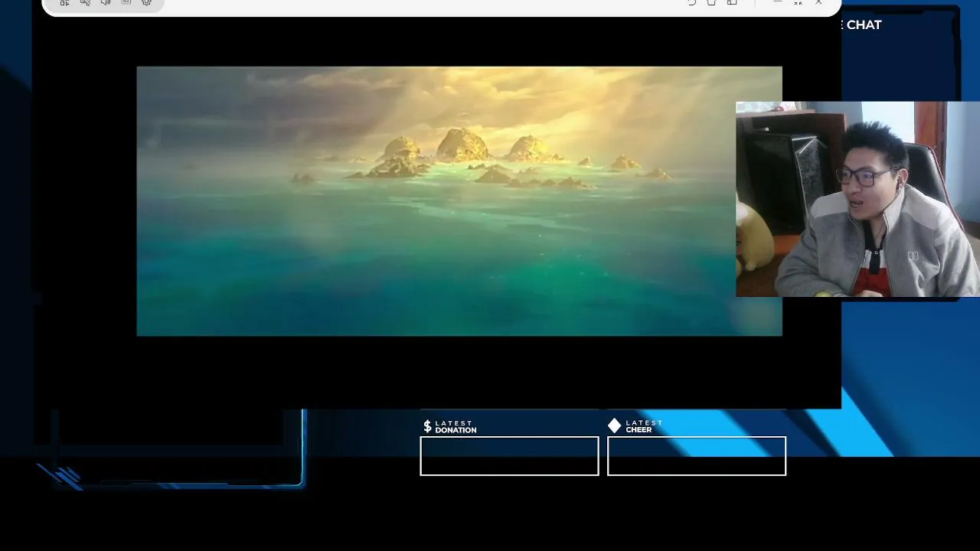Viewport: 980px width, 551px height.
Task: Click the empty Latest Donation box
Action: (509, 456)
